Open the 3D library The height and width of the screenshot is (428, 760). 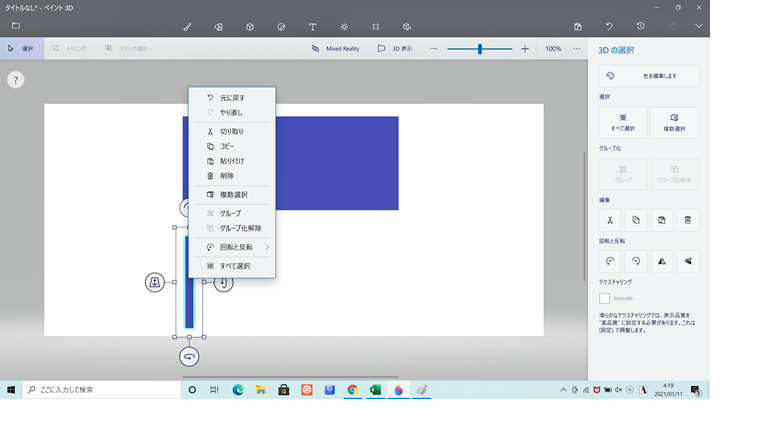tap(407, 27)
